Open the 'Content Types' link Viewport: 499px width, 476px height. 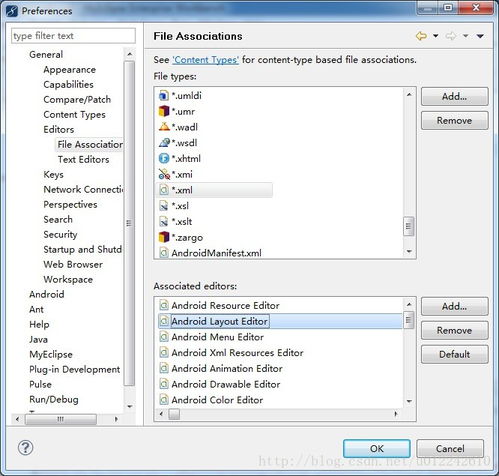pos(205,60)
